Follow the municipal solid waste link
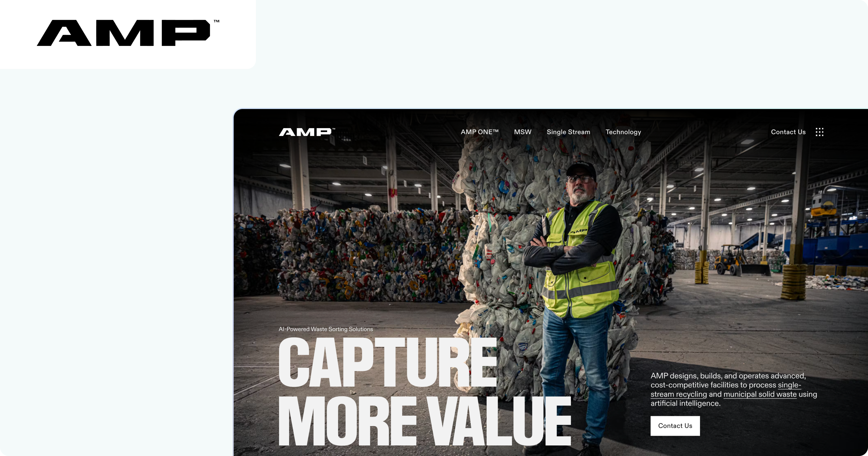 coord(760,394)
